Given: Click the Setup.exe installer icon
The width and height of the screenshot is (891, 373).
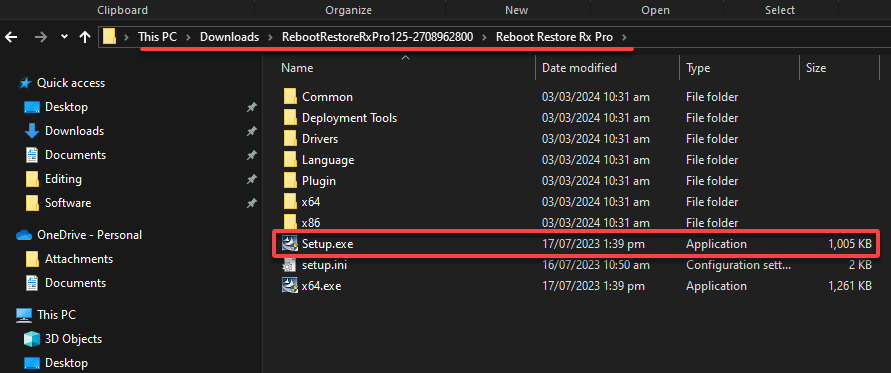Looking at the screenshot, I should point(290,243).
